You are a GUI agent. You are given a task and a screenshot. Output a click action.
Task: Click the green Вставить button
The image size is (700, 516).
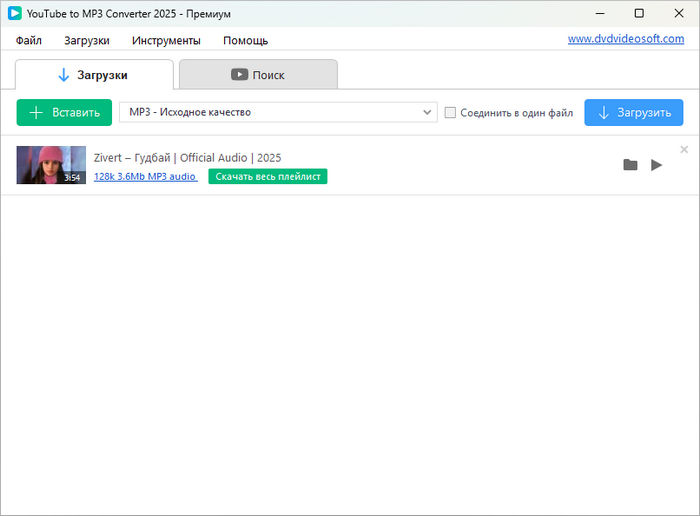point(64,112)
